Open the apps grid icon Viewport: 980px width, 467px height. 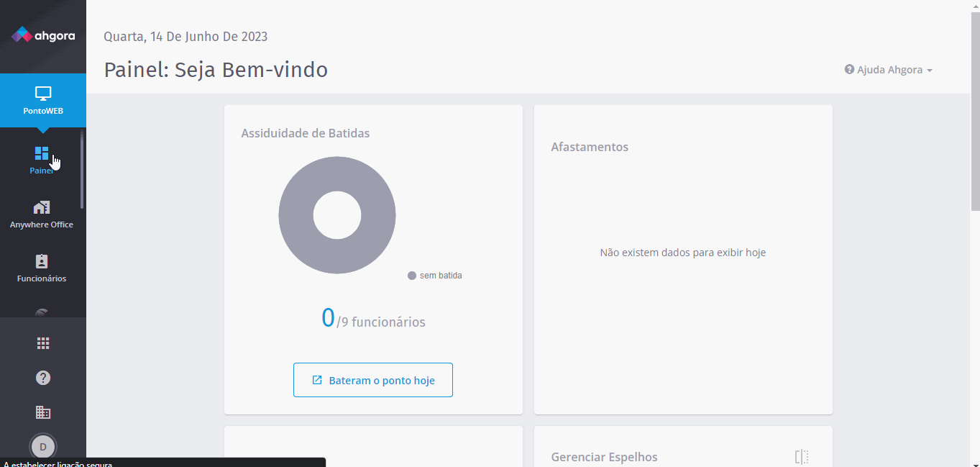tap(42, 343)
